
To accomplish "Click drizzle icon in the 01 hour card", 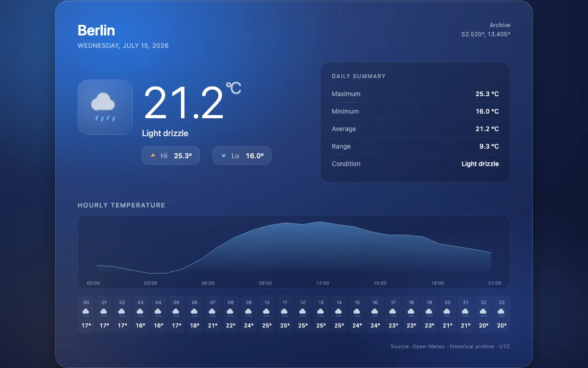I will (104, 313).
